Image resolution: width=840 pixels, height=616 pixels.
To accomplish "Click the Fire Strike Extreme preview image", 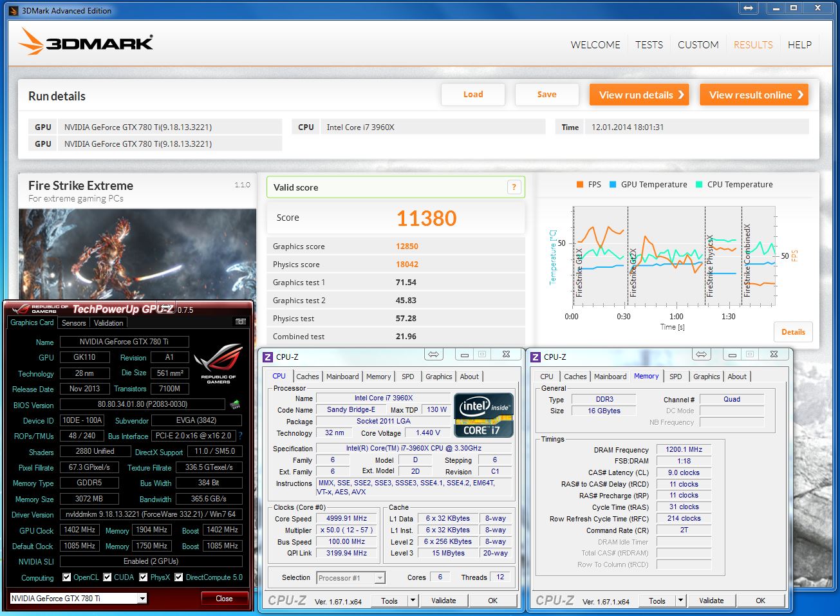I will click(137, 254).
